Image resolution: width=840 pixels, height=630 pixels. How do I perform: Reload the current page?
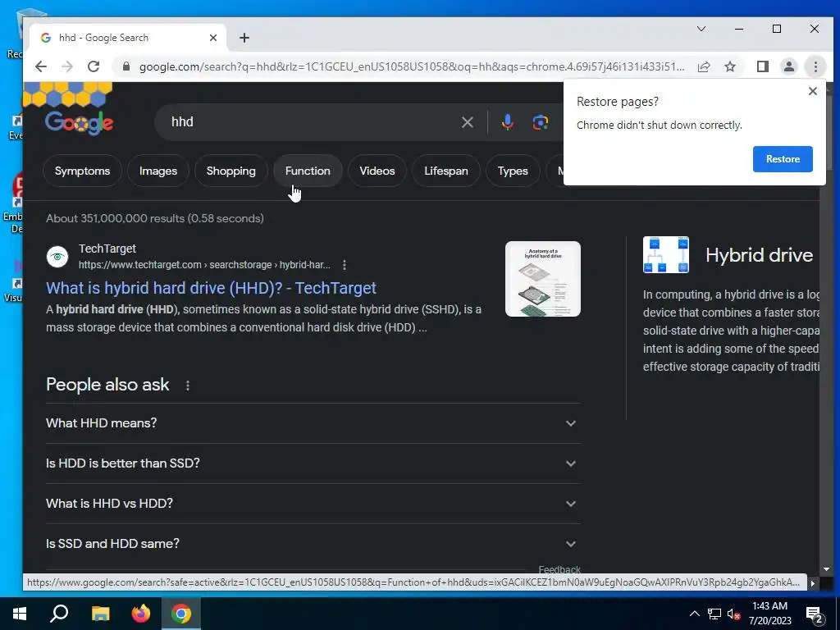point(94,66)
